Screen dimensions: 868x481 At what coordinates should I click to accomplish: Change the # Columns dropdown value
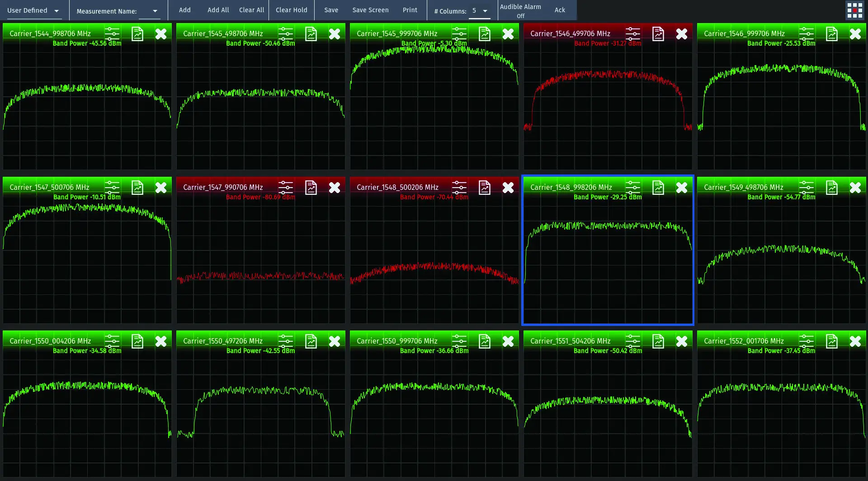[x=480, y=10]
